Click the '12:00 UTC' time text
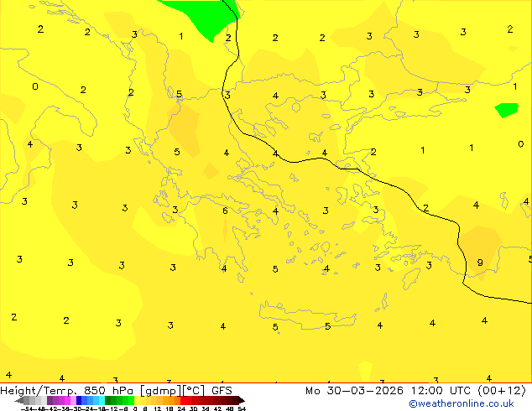 click(441, 391)
